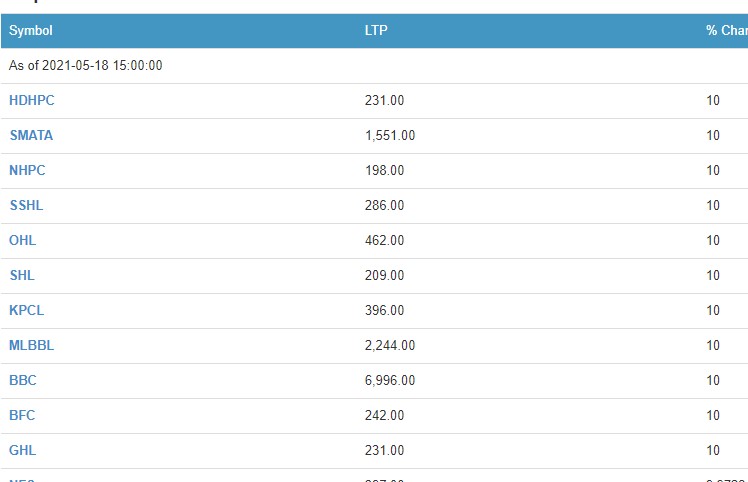Sort by the Symbol column header
Screen dimensions: 748x482
(x=30, y=31)
